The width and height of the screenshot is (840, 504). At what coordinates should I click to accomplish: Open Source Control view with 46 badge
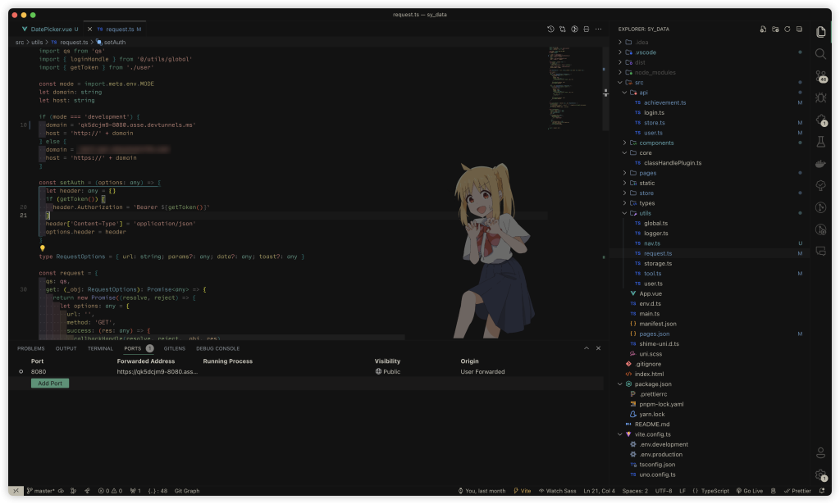coord(820,75)
